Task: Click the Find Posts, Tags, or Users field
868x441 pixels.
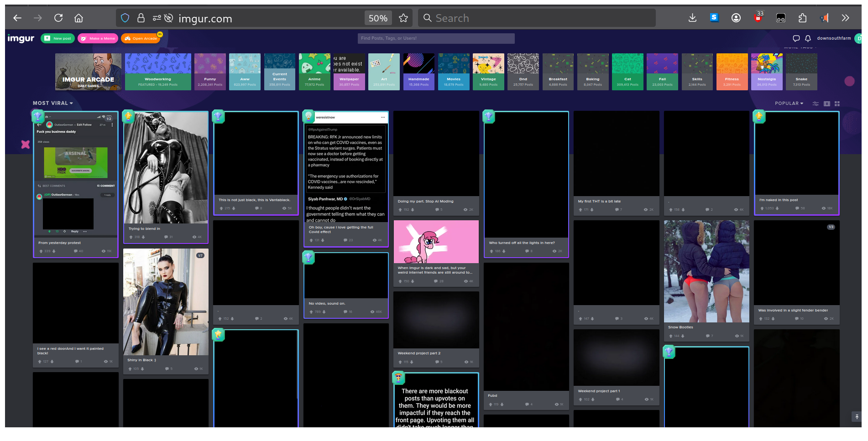Action: [x=436, y=38]
